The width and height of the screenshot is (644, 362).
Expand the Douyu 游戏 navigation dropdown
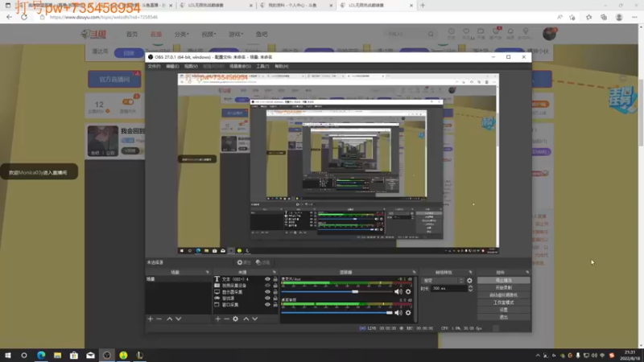pyautogui.click(x=236, y=34)
